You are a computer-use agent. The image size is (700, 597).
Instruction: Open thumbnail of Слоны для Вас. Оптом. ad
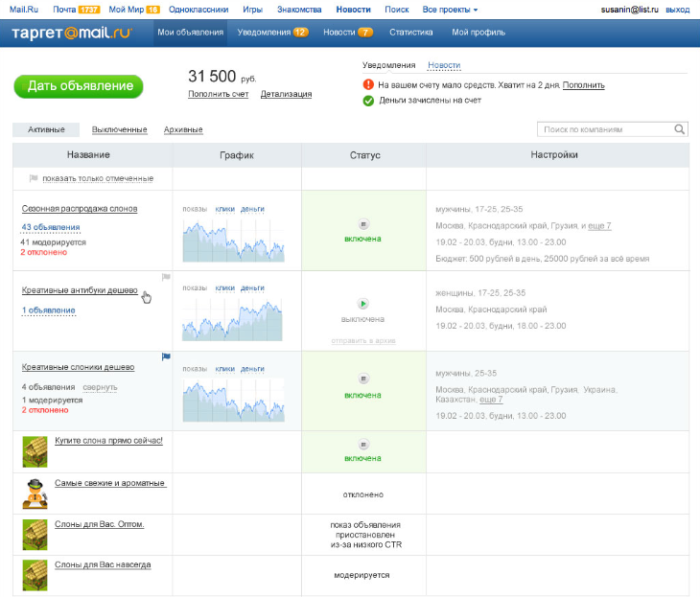[x=35, y=535]
